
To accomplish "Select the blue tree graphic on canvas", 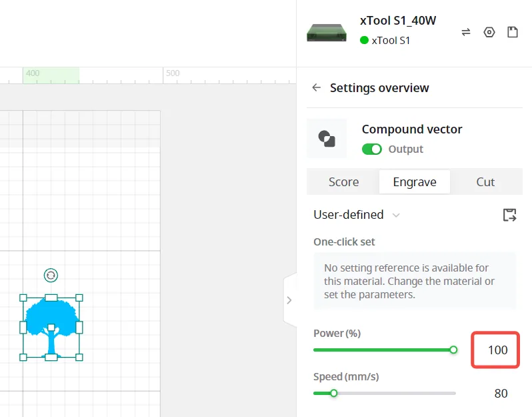I will pyautogui.click(x=51, y=328).
